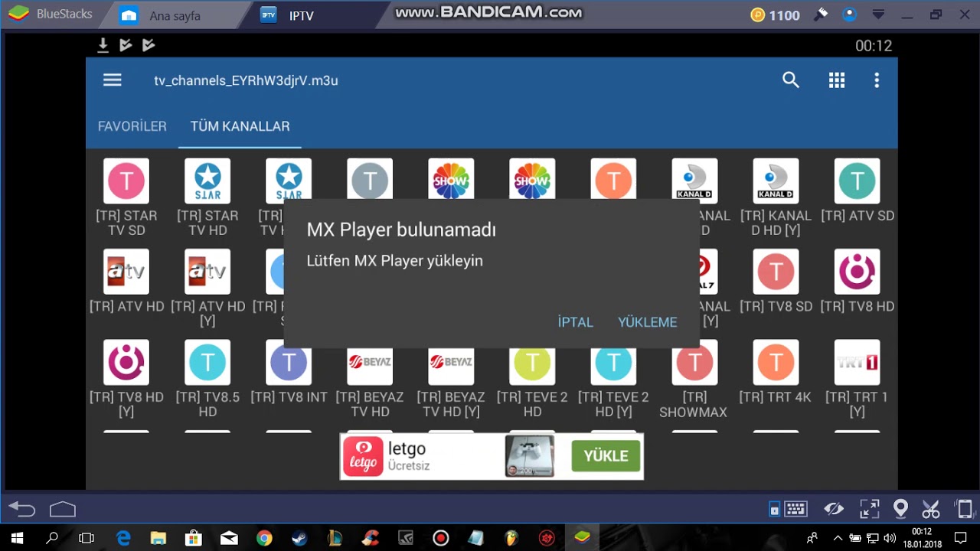980x551 pixels.
Task: Launch Google Chrome from the taskbar
Action: tap(264, 538)
